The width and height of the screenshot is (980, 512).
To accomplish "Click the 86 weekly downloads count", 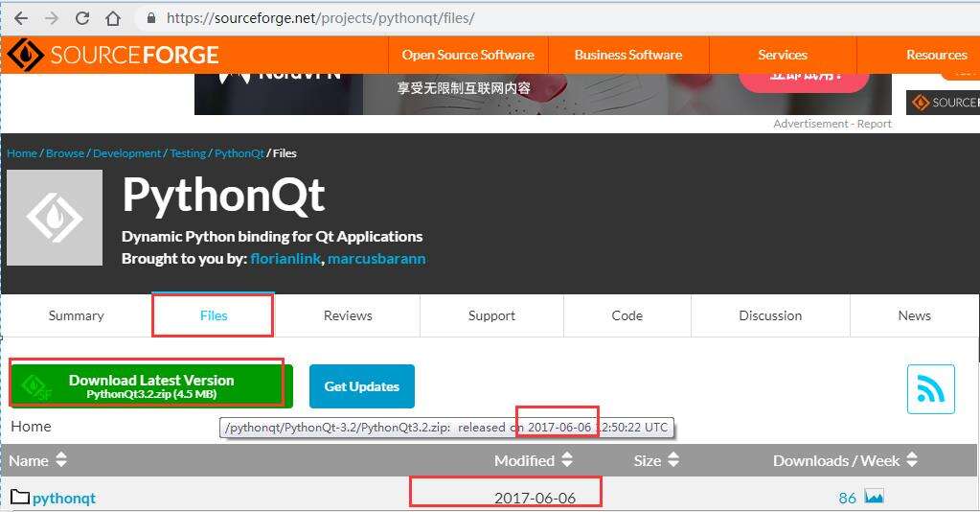I will [847, 499].
